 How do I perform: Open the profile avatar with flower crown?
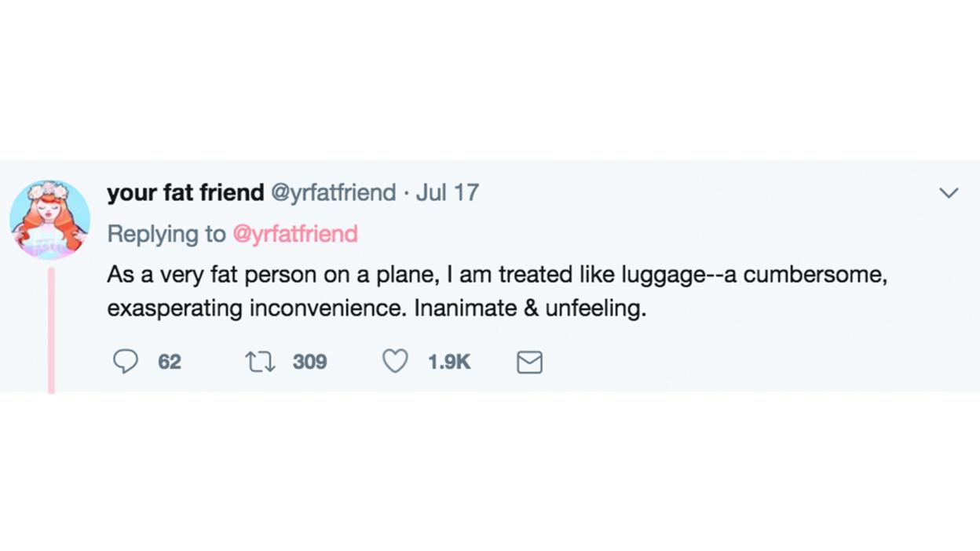pyautogui.click(x=49, y=220)
